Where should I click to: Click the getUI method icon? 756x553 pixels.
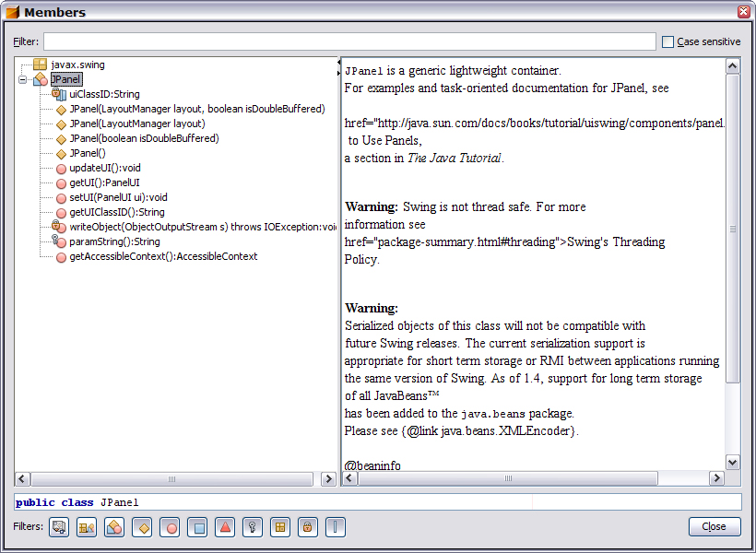tap(61, 183)
